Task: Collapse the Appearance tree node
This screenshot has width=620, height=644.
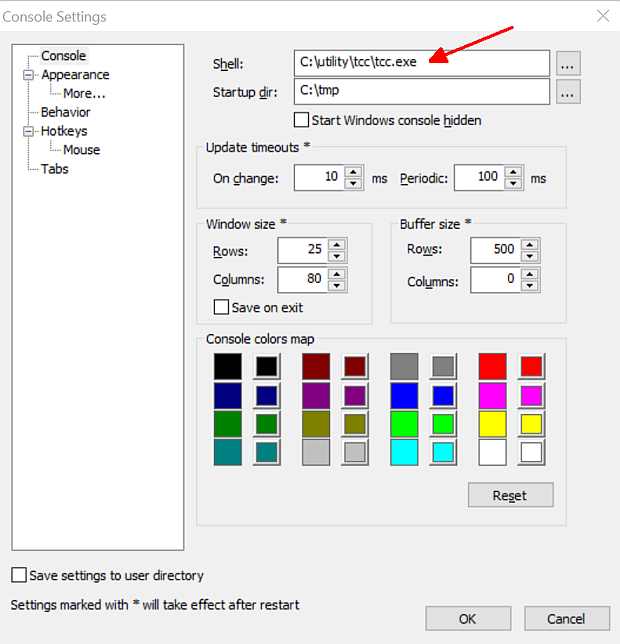Action: coord(29,75)
